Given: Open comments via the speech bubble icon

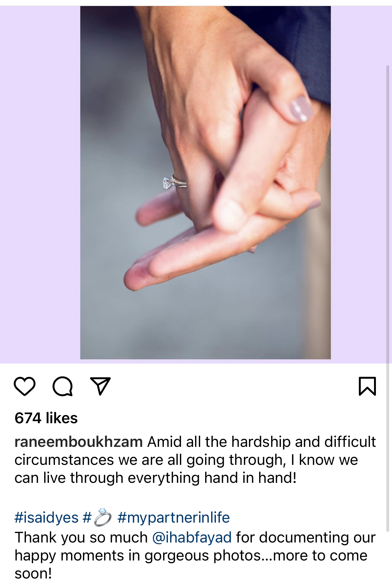Looking at the screenshot, I should [x=62, y=386].
